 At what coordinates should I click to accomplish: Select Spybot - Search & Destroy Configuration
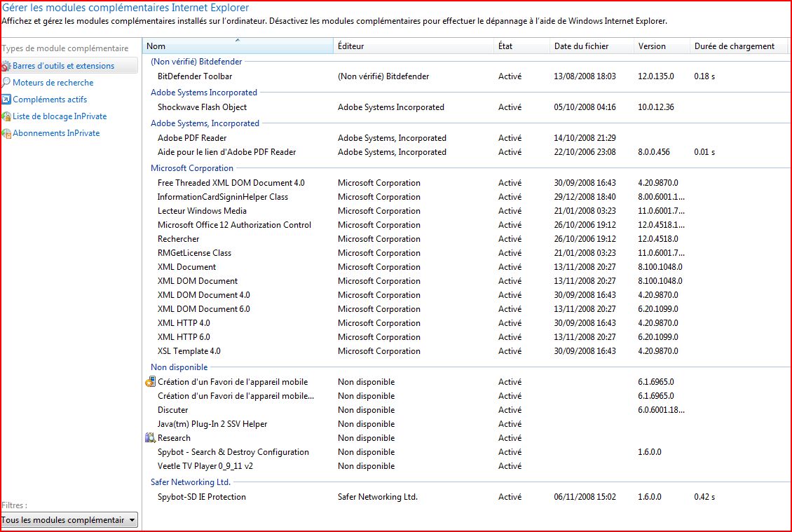[233, 452]
